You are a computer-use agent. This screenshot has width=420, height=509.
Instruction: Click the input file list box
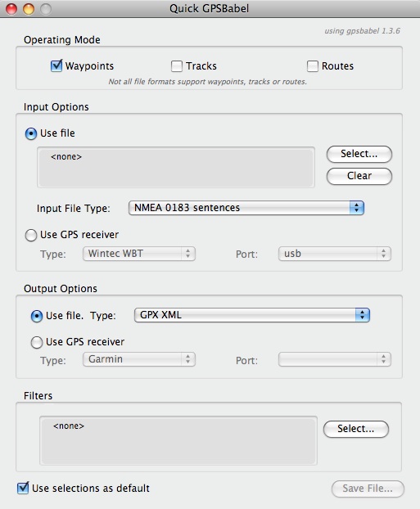[176, 167]
